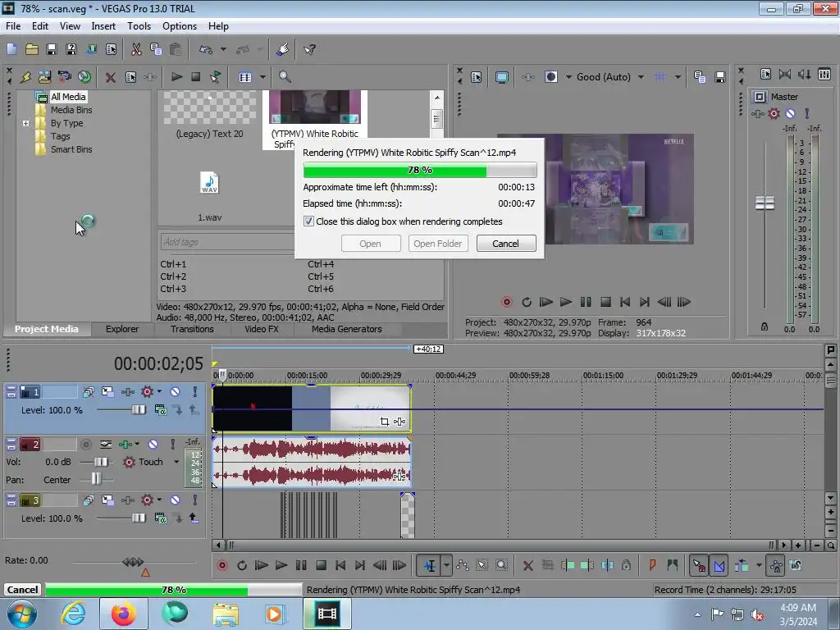The image size is (840, 630).
Task: Click the preview Pause button
Action: coord(586,302)
